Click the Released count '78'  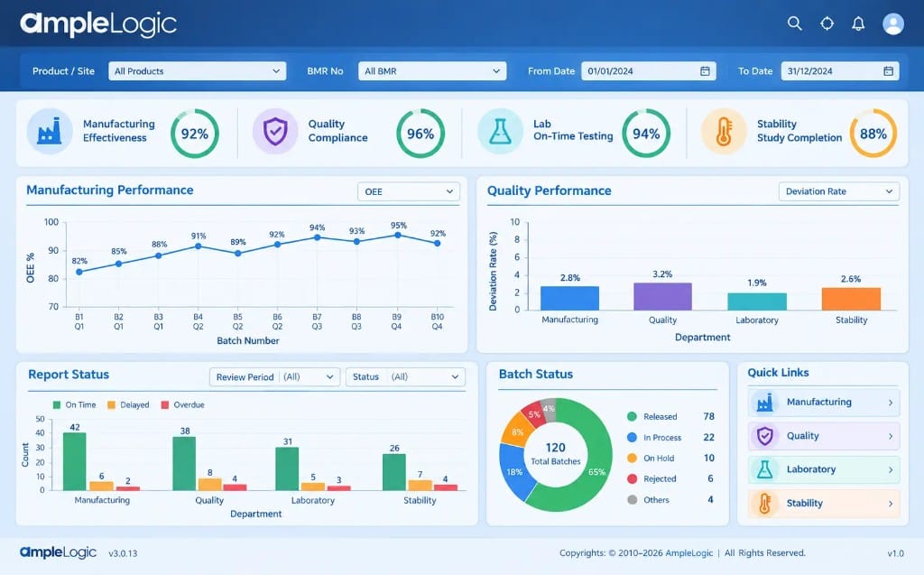709,416
